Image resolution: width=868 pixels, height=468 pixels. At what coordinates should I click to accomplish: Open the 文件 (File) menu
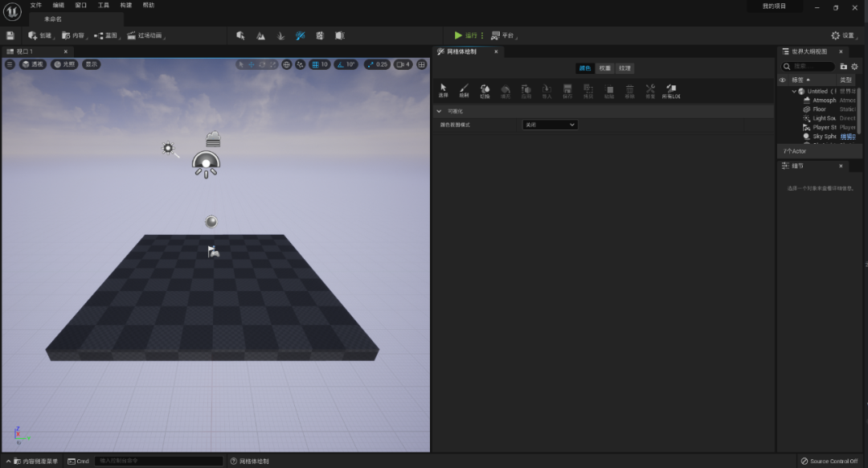(36, 5)
